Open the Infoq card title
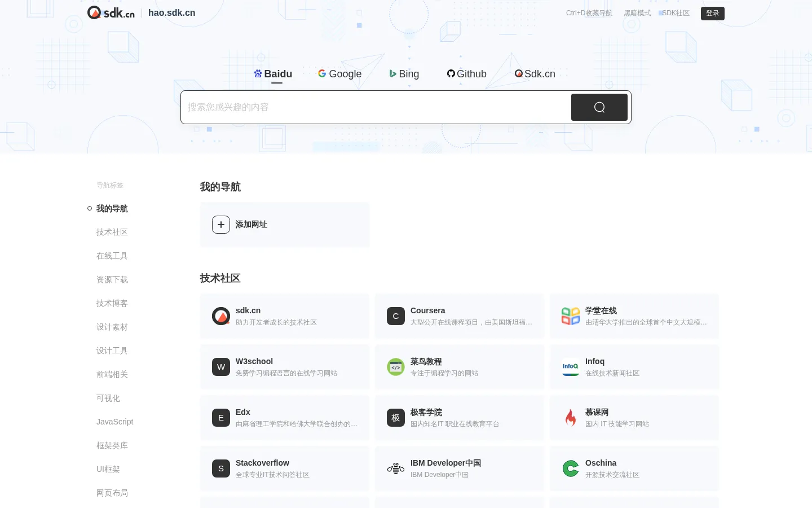Screen dimensions: 812x508 coord(595,361)
